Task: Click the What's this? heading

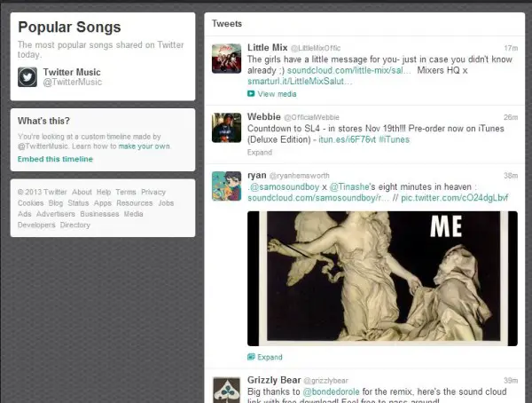Action: (43, 121)
